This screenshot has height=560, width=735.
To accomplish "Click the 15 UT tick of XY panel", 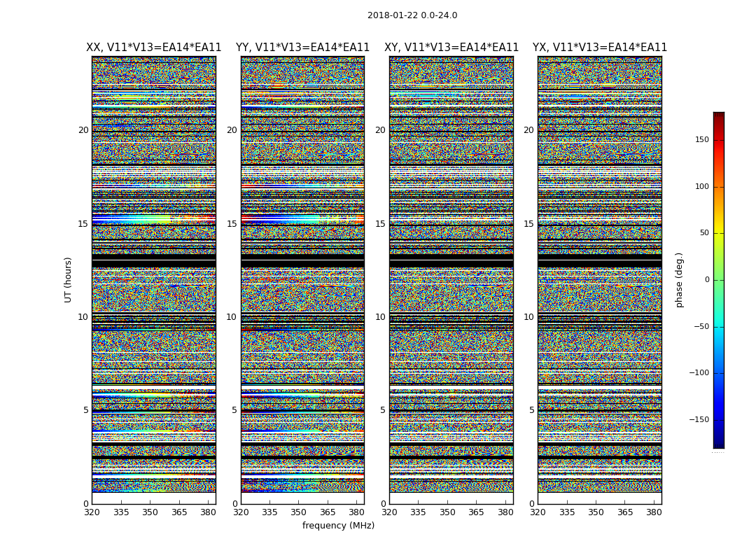I will [x=381, y=223].
